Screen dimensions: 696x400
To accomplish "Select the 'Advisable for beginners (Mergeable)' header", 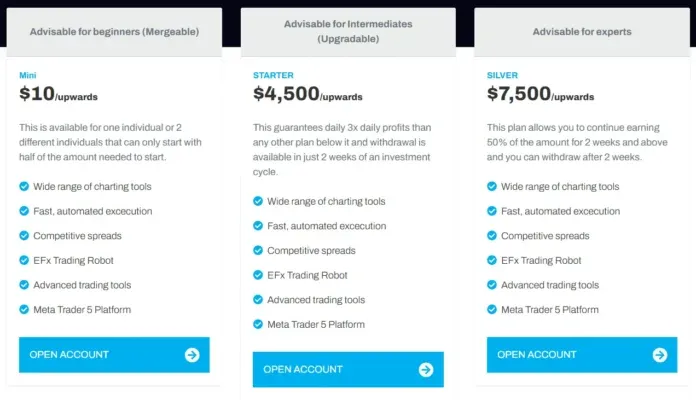I will click(114, 32).
